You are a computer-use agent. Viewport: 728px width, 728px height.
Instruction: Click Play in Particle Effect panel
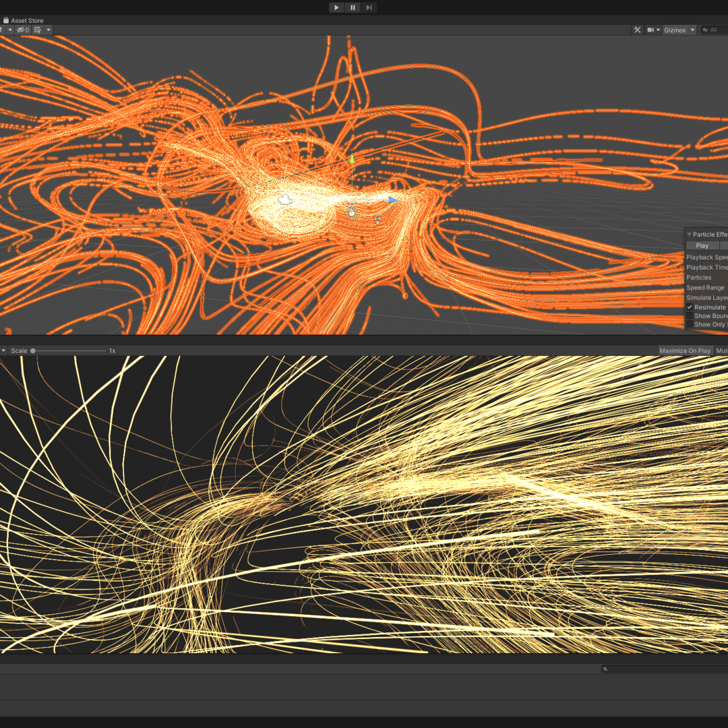click(x=702, y=246)
